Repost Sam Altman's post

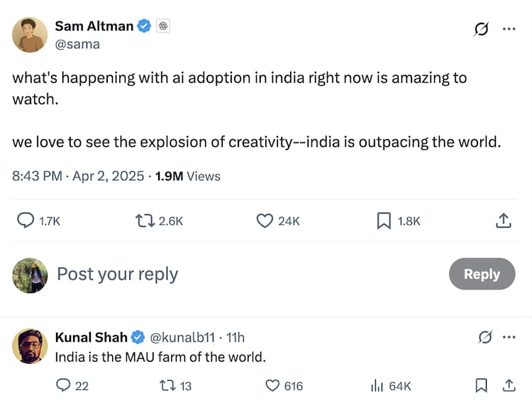[144, 221]
